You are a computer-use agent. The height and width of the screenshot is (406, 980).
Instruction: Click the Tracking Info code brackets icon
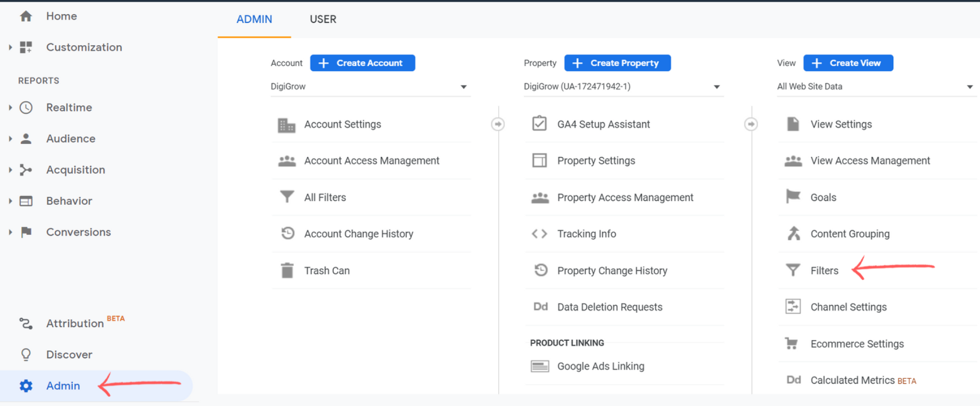539,234
